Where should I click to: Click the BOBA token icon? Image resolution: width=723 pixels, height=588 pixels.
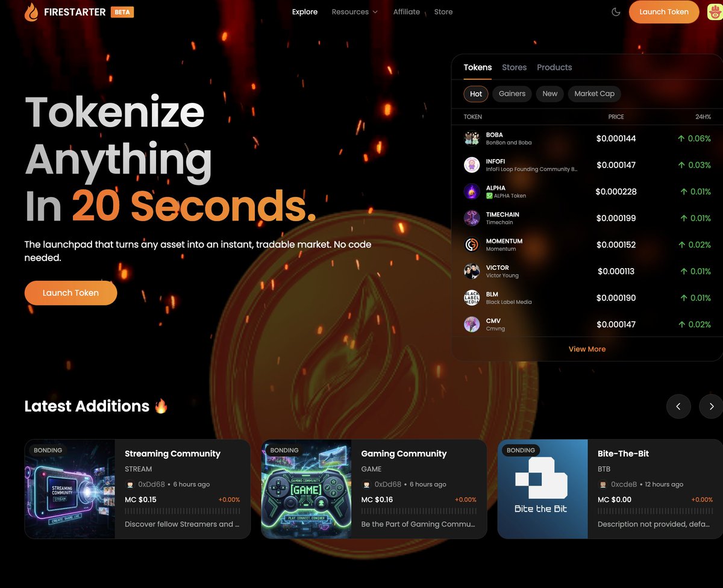[x=472, y=139]
